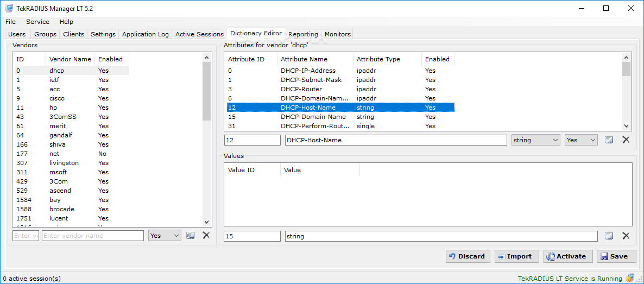Click the Save button
The height and width of the screenshot is (284, 644).
click(x=615, y=256)
